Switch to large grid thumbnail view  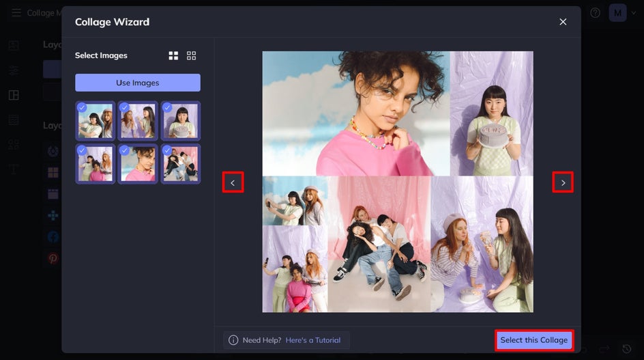[x=173, y=55]
